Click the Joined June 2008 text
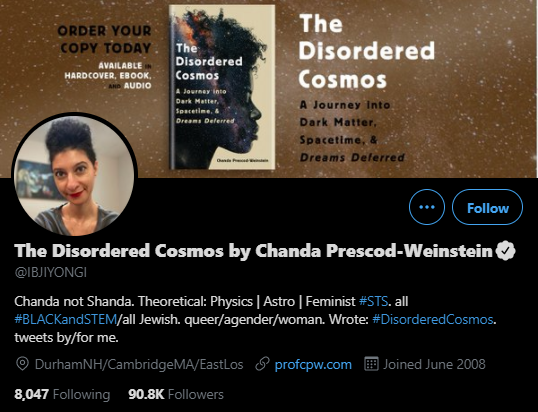 [434, 364]
